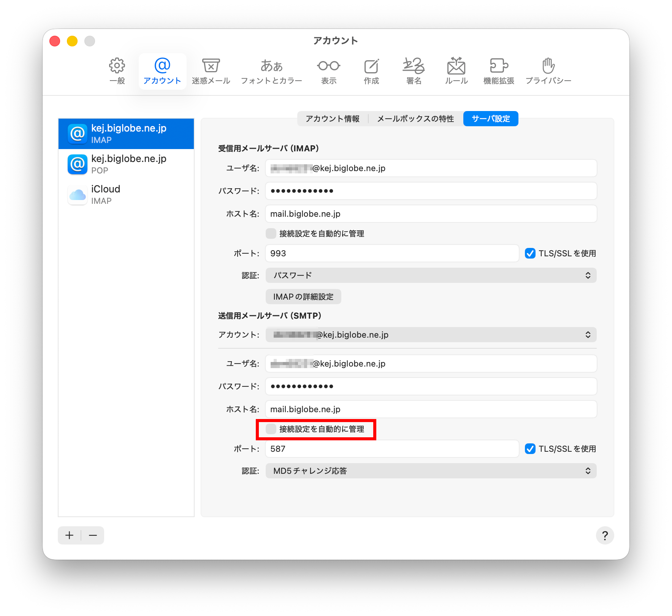Switch to アカウント情報 tab
Image resolution: width=672 pixels, height=616 pixels.
tap(333, 119)
